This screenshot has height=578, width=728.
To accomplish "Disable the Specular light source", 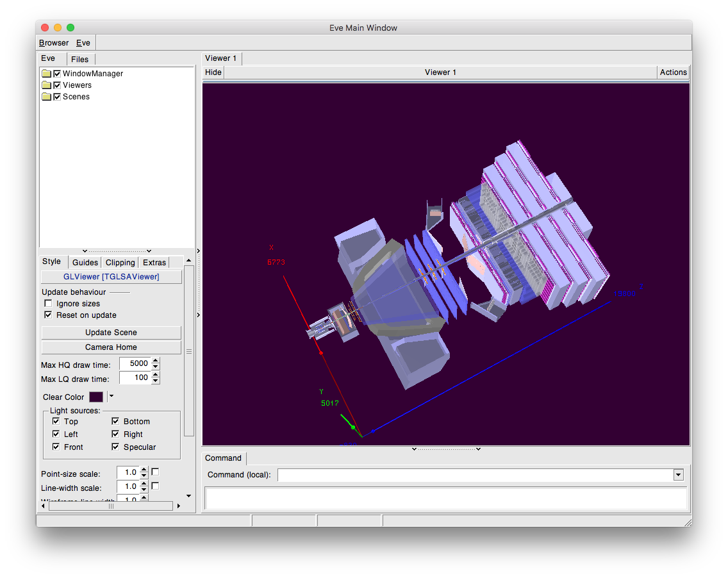I will pos(115,447).
